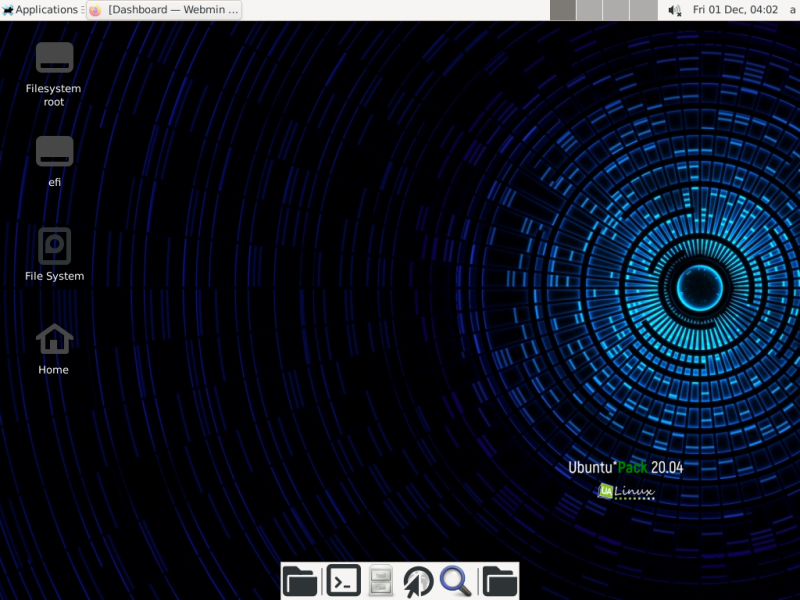The height and width of the screenshot is (600, 800).
Task: Select the efi drive desktop icon
Action: coord(54,162)
